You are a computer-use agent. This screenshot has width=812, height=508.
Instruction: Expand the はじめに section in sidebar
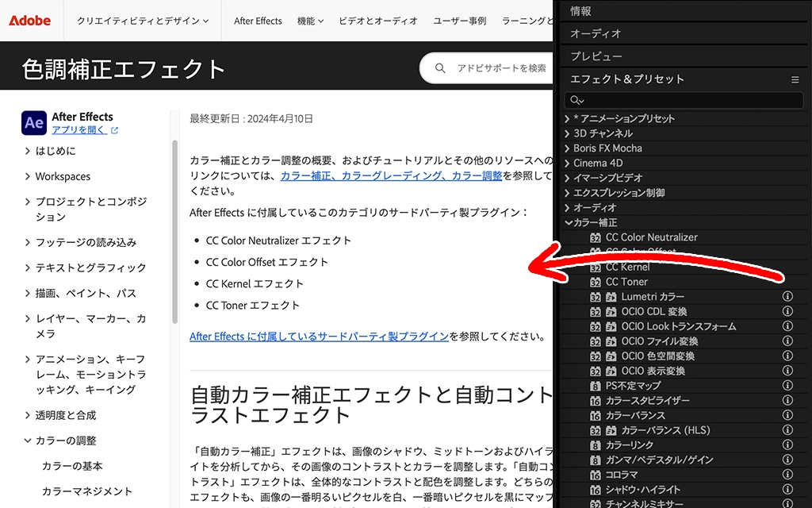click(x=28, y=151)
